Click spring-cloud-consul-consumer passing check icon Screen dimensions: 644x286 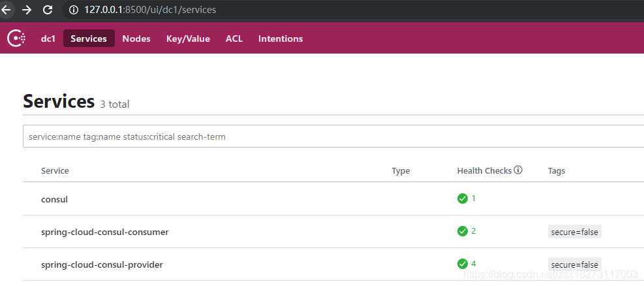(x=463, y=231)
